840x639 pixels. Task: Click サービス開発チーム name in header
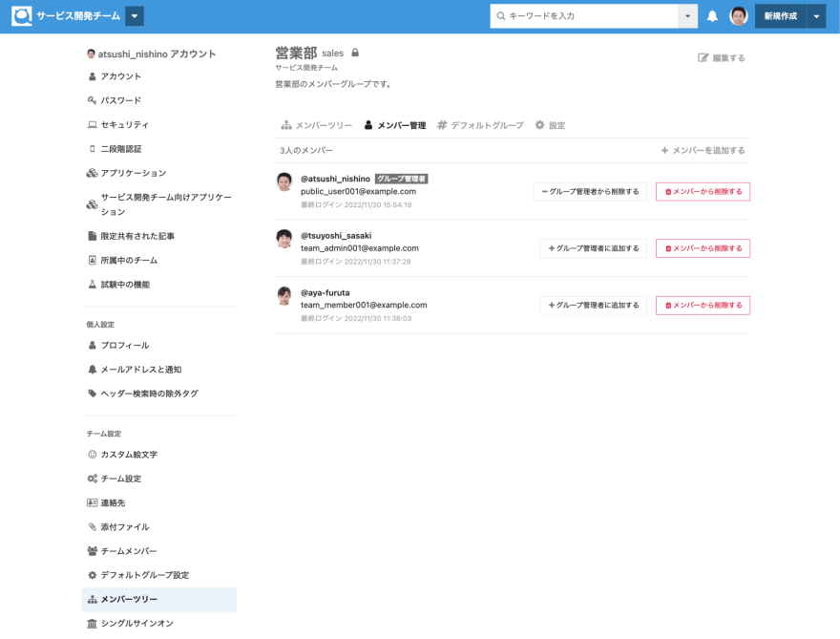pyautogui.click(x=78, y=16)
